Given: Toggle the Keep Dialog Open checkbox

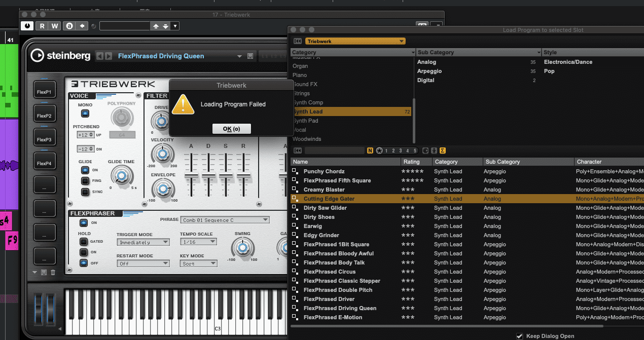Looking at the screenshot, I should point(519,336).
